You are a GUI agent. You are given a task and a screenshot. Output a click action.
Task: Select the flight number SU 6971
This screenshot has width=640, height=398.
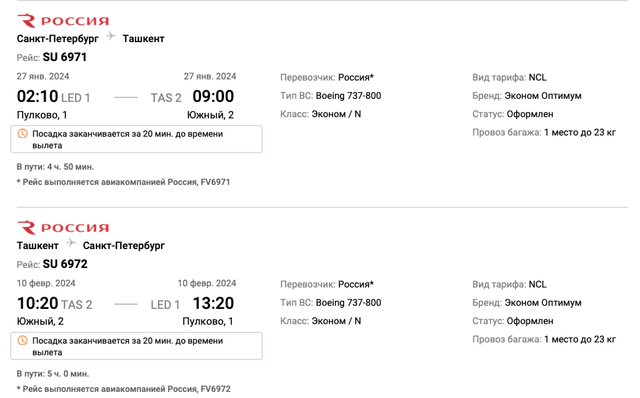point(65,57)
